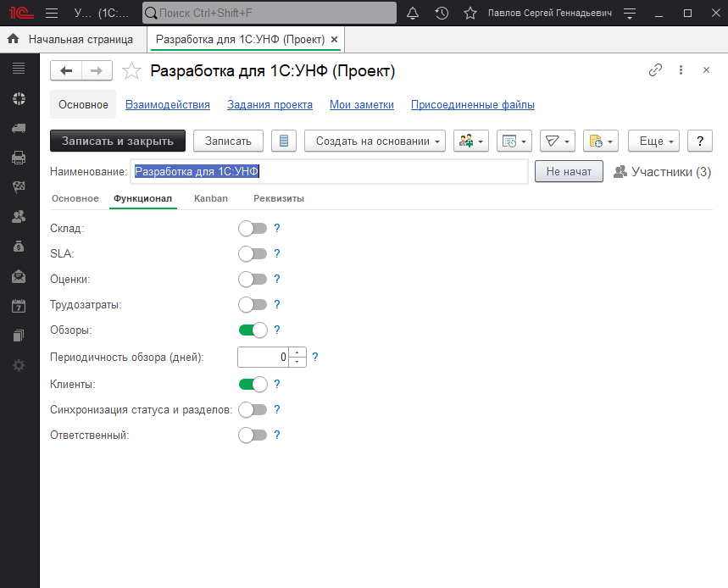Open the lifebuoy support section in sidebar
Screen dimensions: 728x588
click(19, 98)
